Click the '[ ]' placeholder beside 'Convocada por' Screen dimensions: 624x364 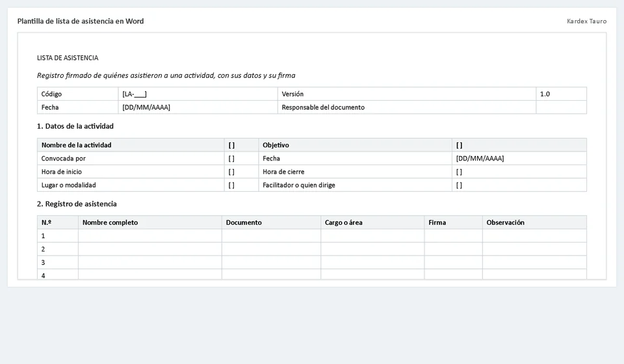pyautogui.click(x=231, y=159)
